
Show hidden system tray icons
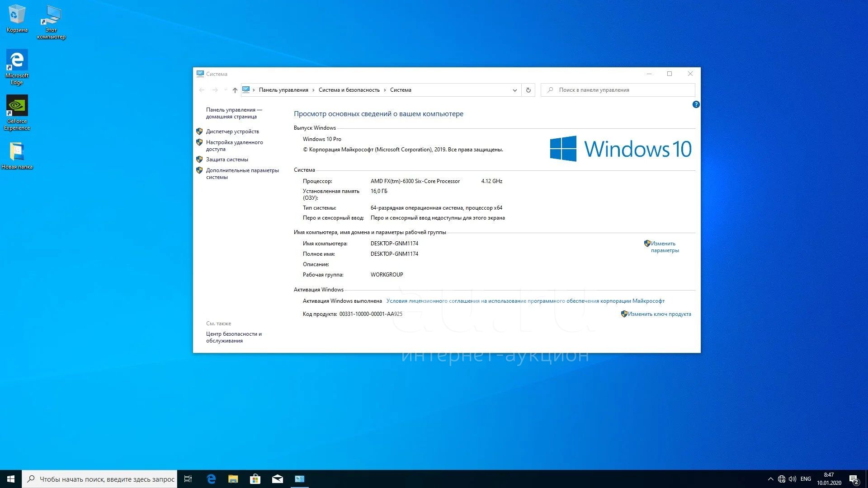click(770, 479)
